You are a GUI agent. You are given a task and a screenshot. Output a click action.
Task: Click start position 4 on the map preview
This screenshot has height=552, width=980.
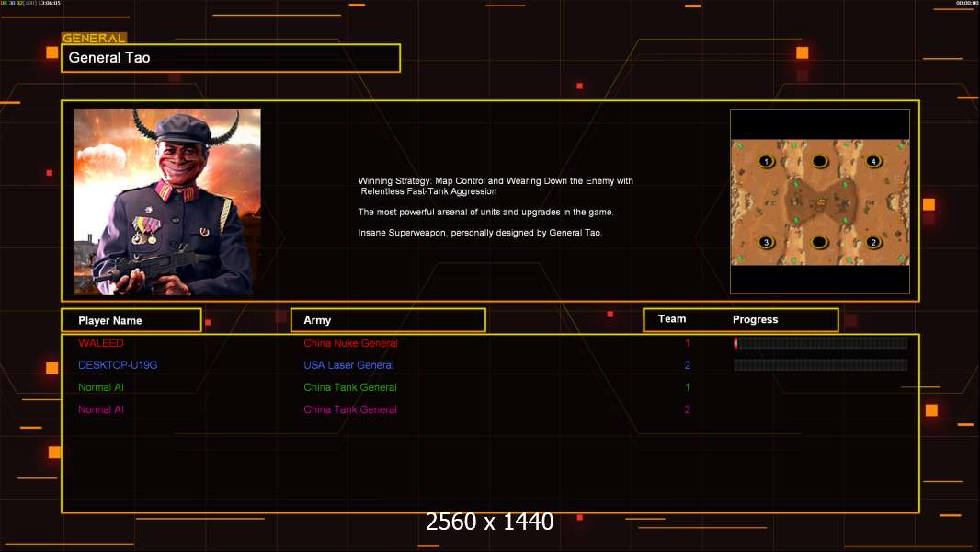873,161
